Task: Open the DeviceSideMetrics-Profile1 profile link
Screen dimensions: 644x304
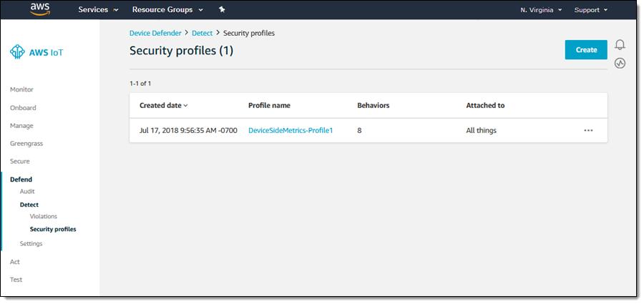Action: coord(291,131)
